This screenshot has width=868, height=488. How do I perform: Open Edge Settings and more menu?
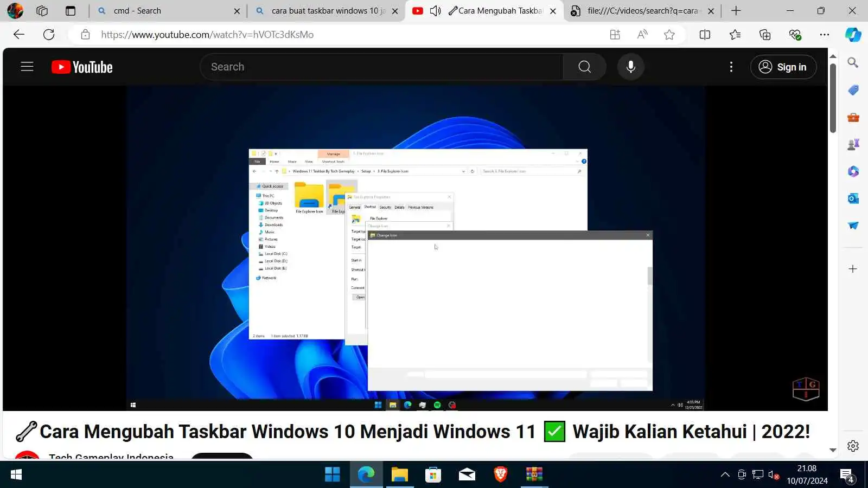(825, 35)
